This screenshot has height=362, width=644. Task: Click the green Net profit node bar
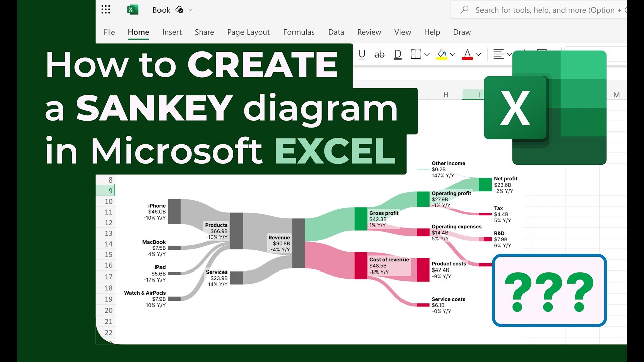pos(485,185)
